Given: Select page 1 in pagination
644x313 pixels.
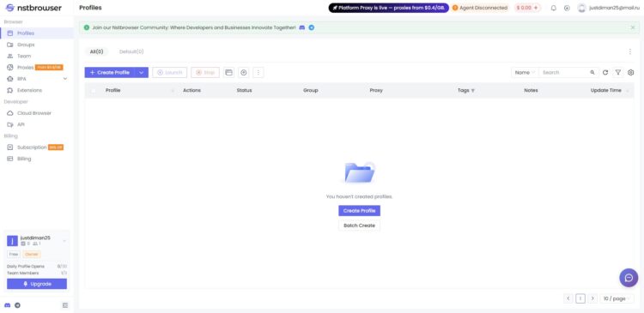Looking at the screenshot, I should 580,298.
